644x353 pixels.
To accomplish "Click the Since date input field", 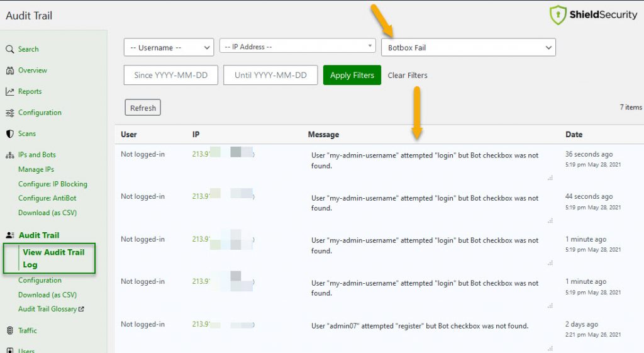I will pyautogui.click(x=171, y=76).
